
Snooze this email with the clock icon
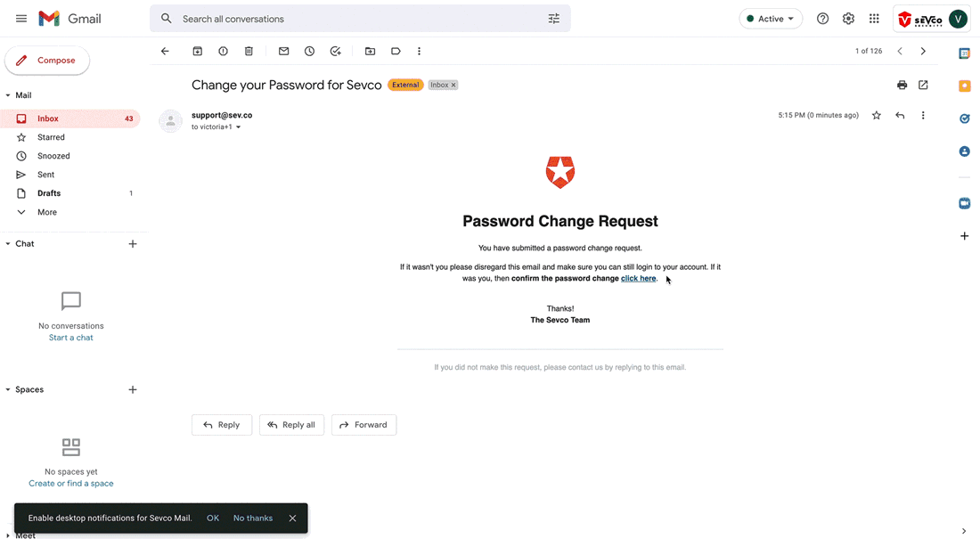coord(309,52)
